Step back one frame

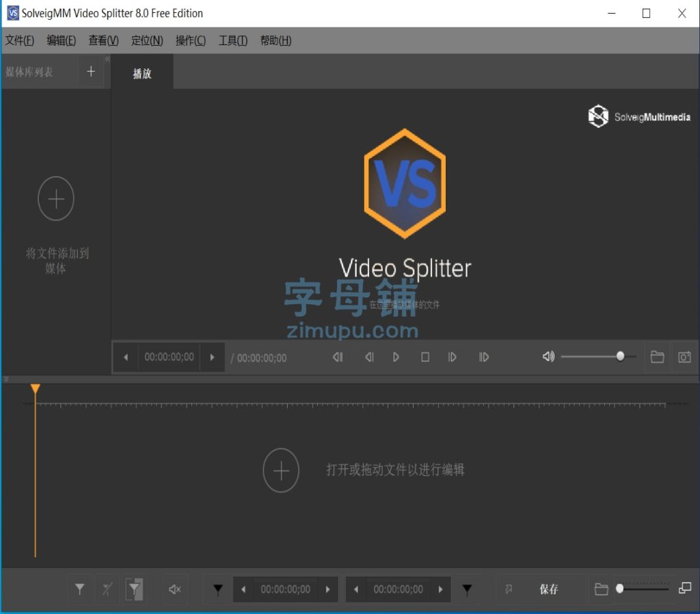(x=369, y=357)
